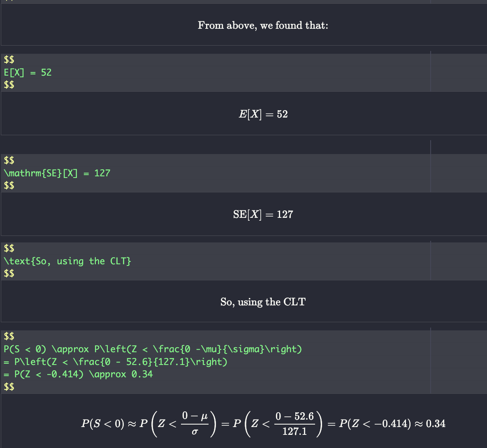Click the closing $$ below the \text line

9,273
